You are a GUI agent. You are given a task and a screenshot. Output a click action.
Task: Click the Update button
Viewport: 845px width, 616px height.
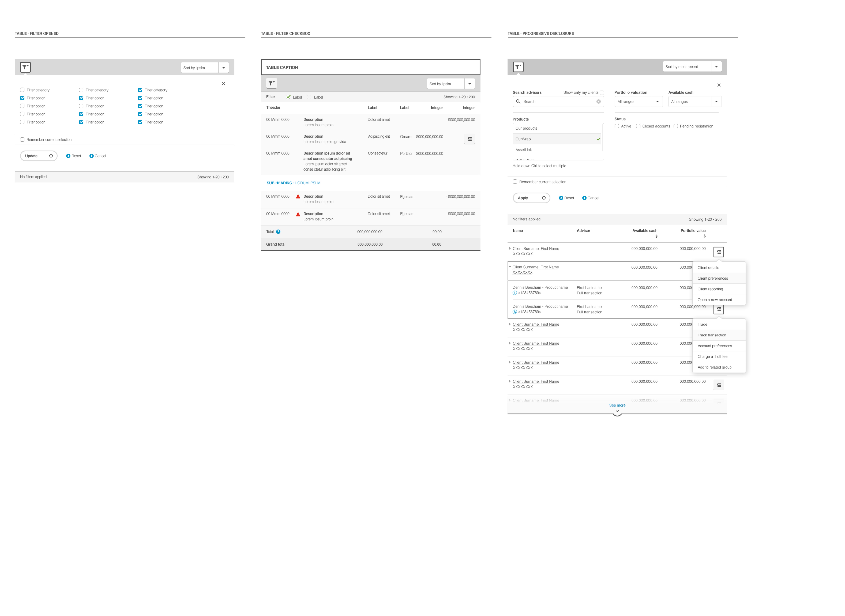point(39,156)
